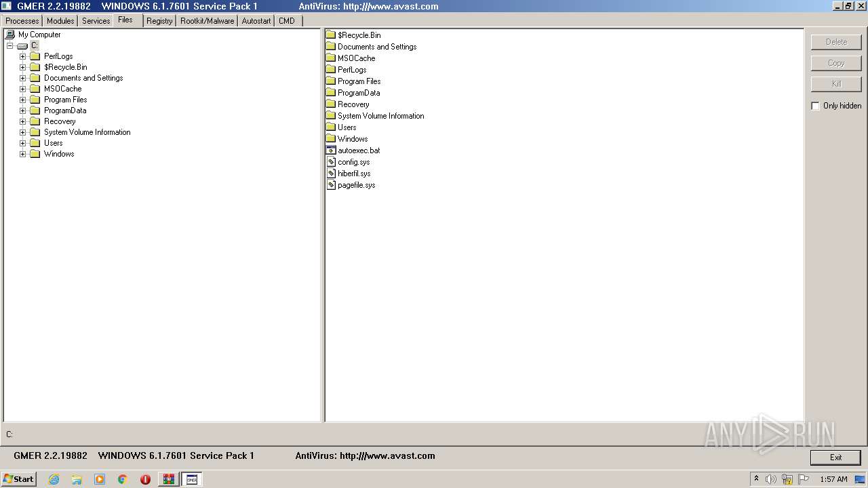Select Documents and Settings icon in file list
868x488 pixels.
coord(331,47)
